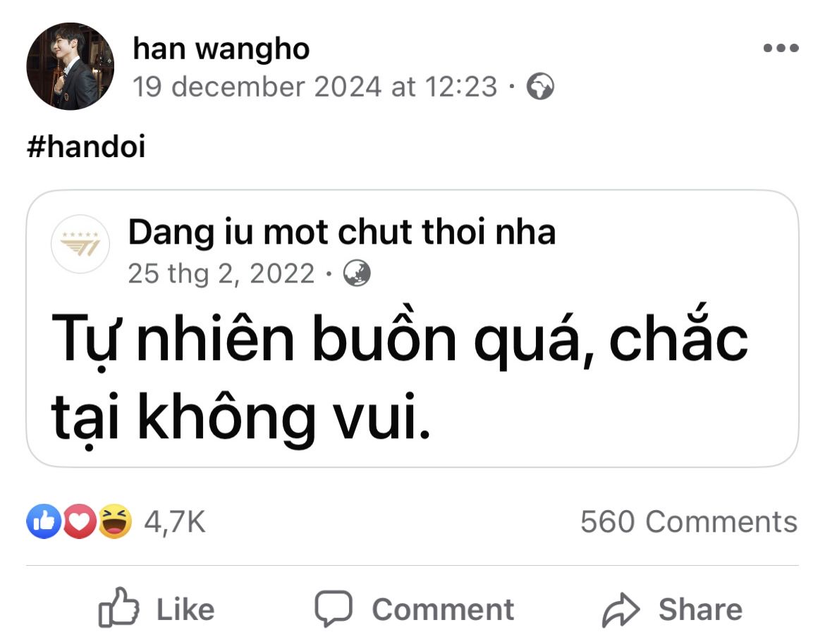Viewport: 825px width, 644px height.
Task: Click the speech bubble Comment icon
Action: coord(334,608)
